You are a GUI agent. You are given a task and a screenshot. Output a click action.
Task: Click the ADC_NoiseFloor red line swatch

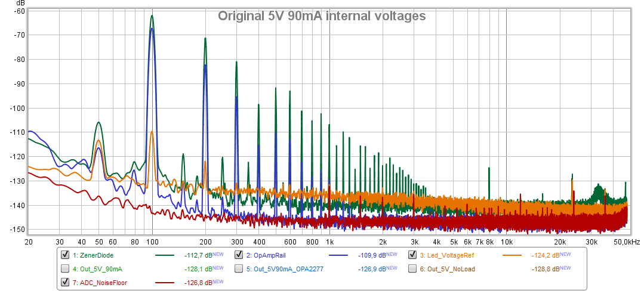click(165, 283)
